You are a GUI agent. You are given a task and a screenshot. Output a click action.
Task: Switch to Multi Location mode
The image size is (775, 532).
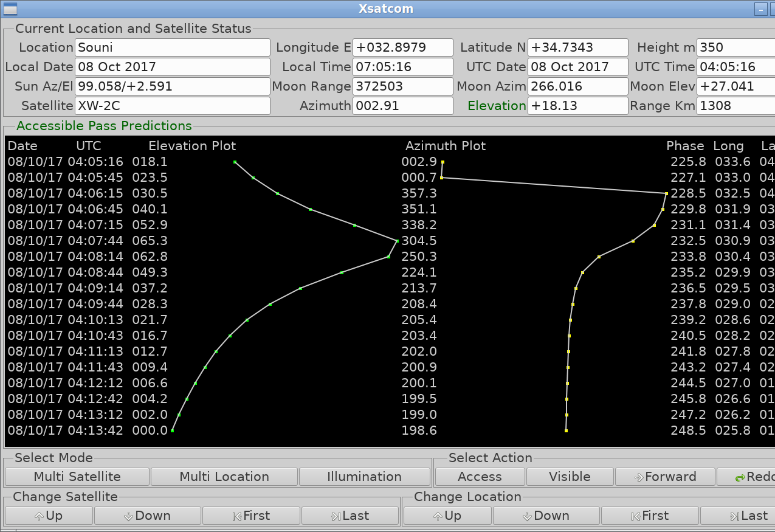pyautogui.click(x=224, y=477)
